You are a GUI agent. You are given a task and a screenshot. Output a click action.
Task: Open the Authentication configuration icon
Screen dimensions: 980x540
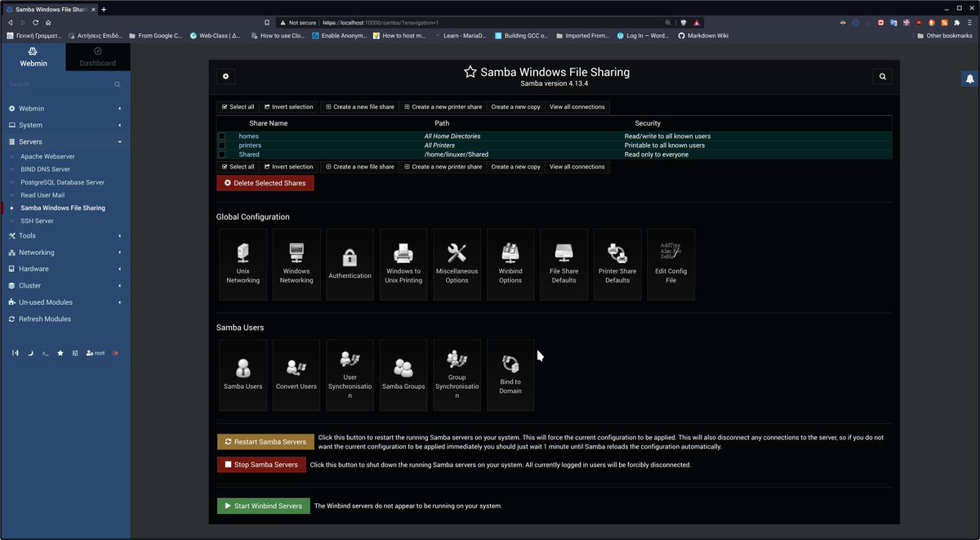click(x=350, y=263)
